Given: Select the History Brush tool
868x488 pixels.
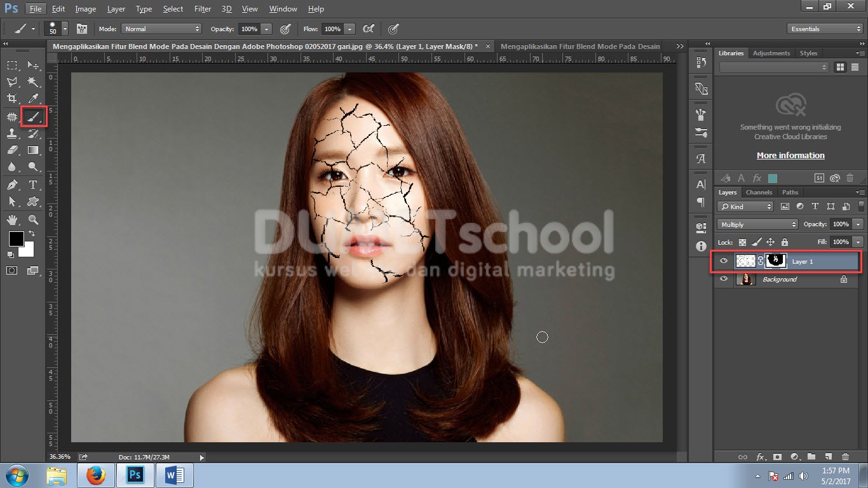Looking at the screenshot, I should (x=34, y=133).
